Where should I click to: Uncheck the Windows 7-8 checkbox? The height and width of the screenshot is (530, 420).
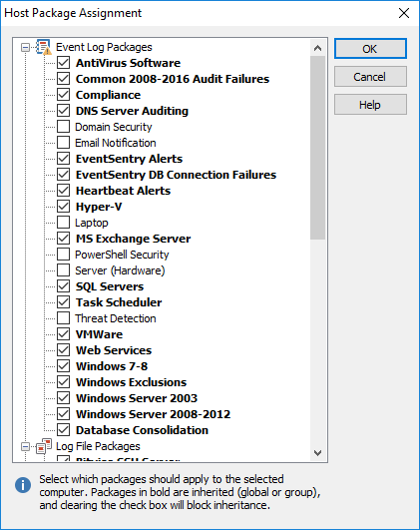pyautogui.click(x=64, y=366)
